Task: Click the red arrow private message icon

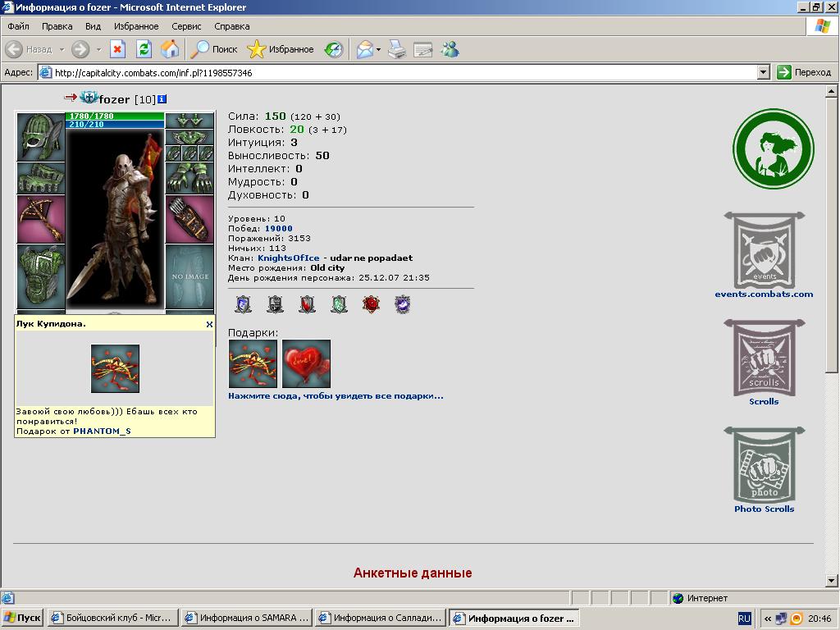Action: 71,98
